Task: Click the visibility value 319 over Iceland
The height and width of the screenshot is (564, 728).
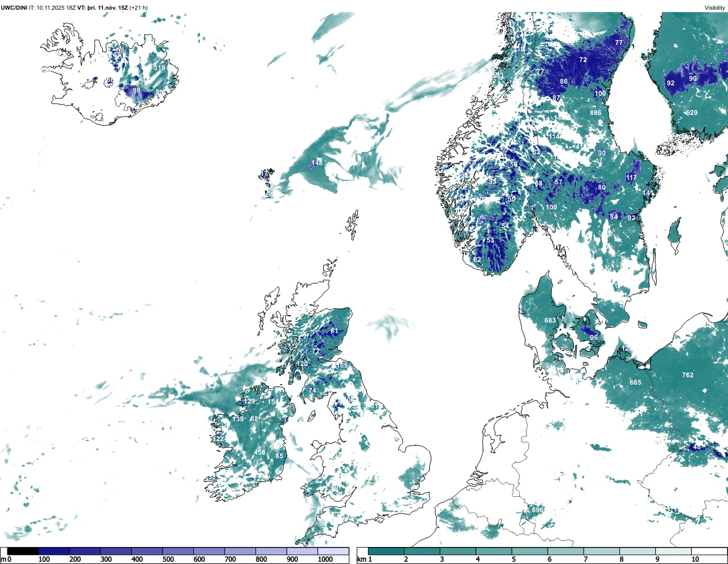Action: [x=159, y=68]
